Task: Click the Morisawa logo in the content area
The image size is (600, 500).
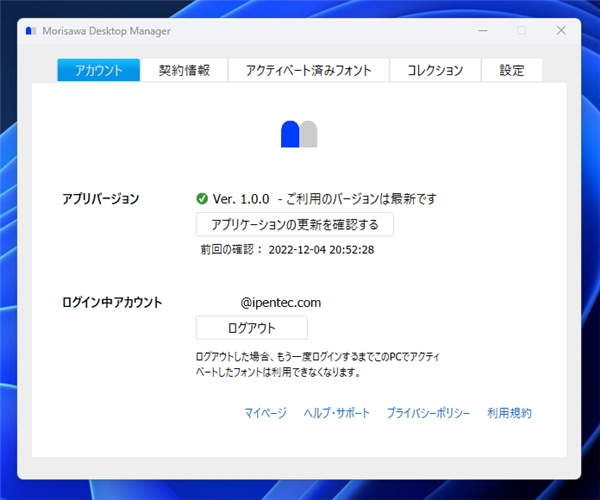Action: (299, 134)
